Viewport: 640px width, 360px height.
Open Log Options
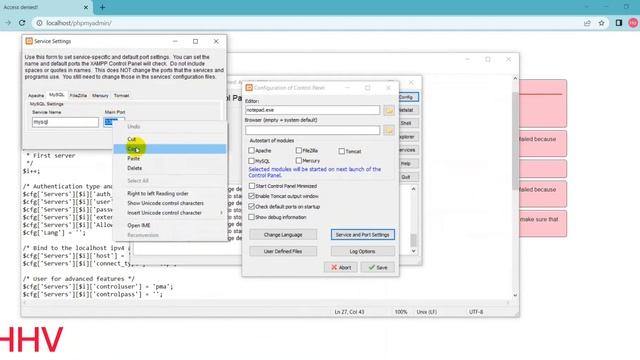tap(362, 251)
